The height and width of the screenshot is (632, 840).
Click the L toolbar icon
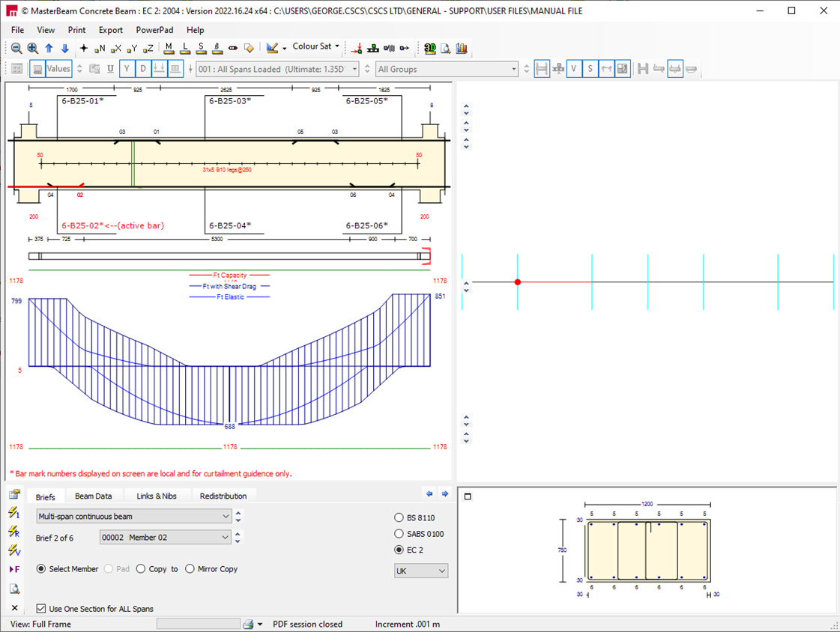tap(185, 48)
